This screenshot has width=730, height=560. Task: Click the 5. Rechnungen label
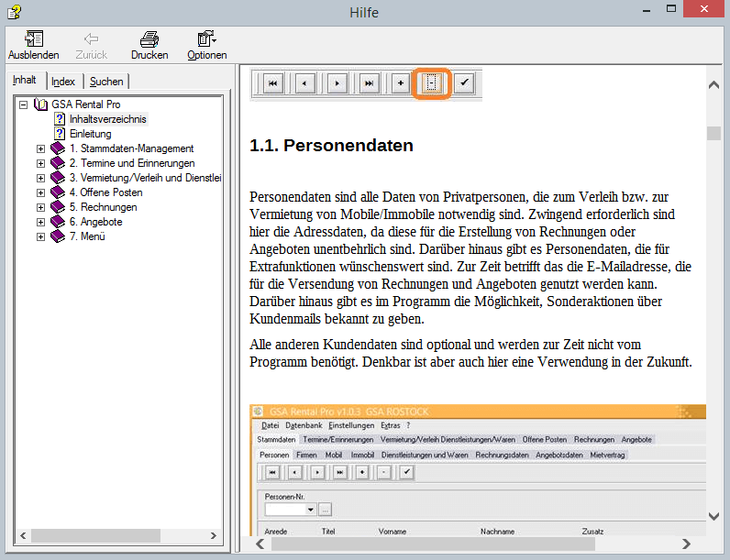coord(103,207)
